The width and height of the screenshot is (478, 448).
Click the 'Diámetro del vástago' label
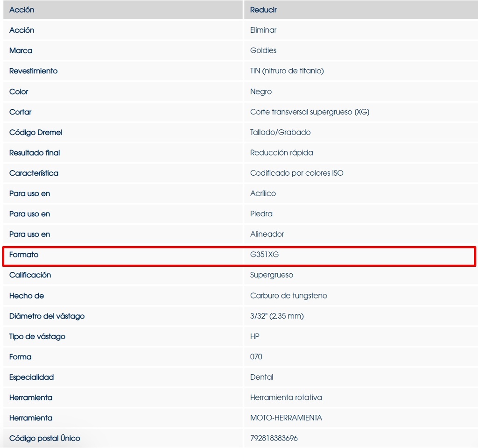47,316
